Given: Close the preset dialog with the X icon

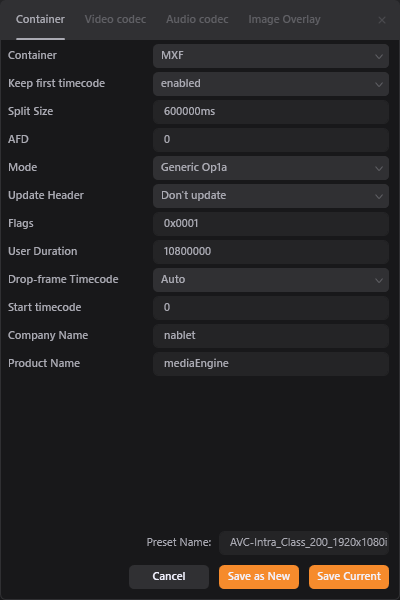Looking at the screenshot, I should (382, 20).
